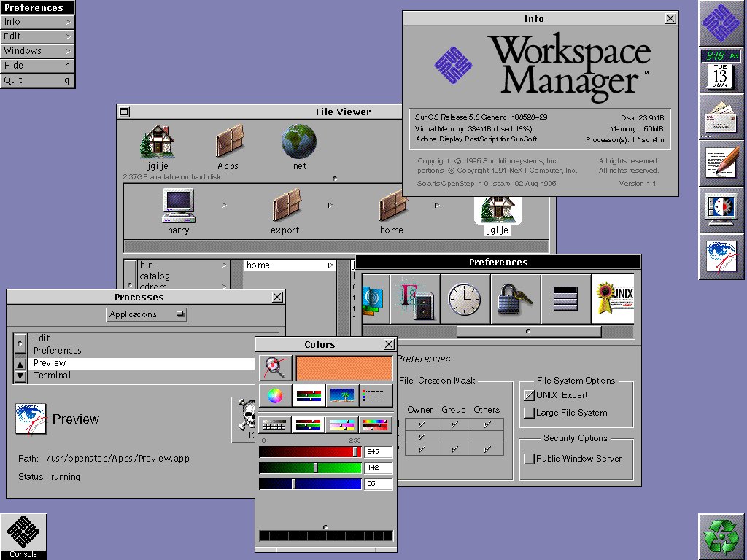Enable the Large File System option
This screenshot has width=747, height=560.
[529, 413]
